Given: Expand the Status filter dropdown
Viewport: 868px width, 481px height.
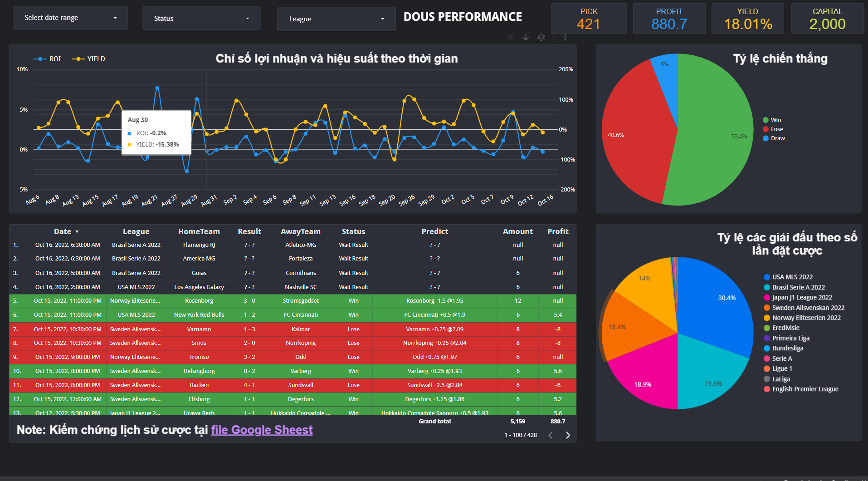Looking at the screenshot, I should 201,19.
